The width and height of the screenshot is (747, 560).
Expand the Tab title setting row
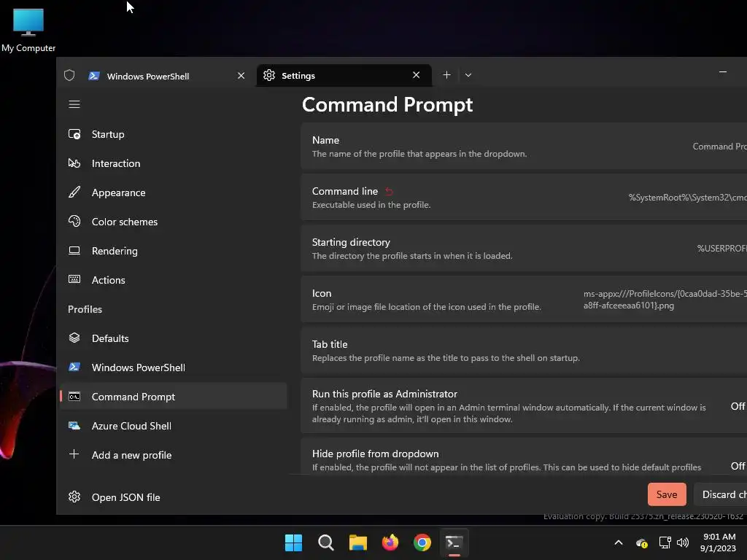coord(524,351)
